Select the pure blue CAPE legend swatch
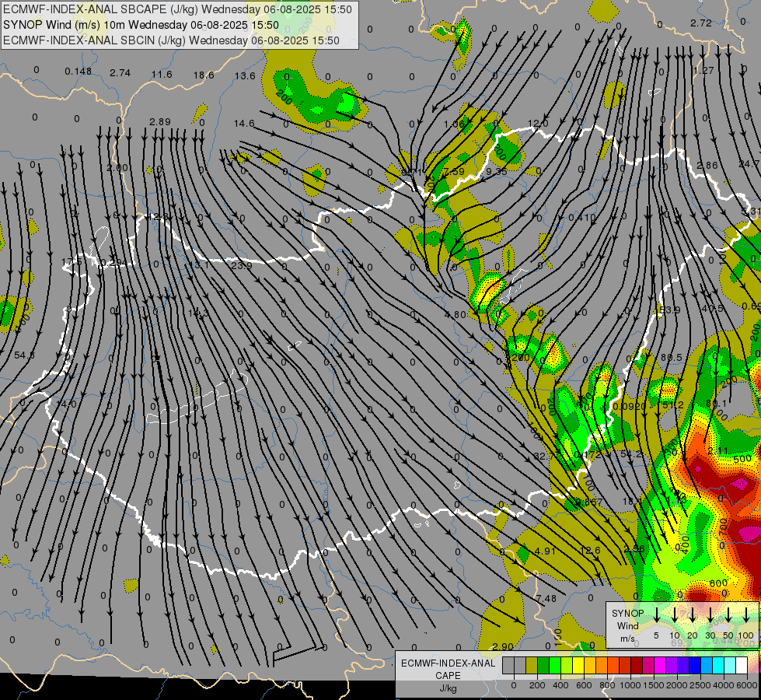The height and width of the screenshot is (700, 761). 696,665
